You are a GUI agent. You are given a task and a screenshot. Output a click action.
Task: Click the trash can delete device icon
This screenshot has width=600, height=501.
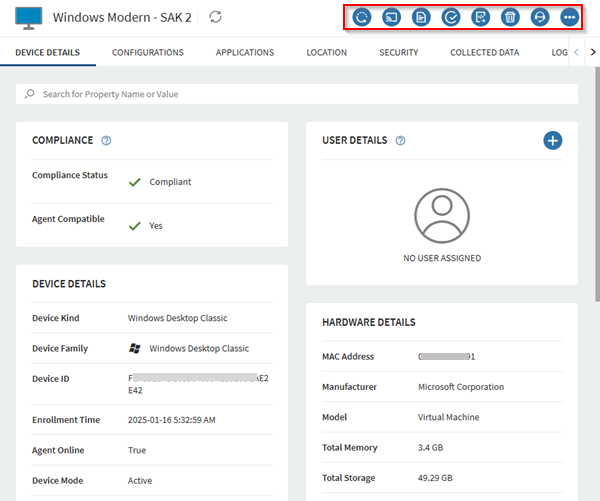point(510,17)
